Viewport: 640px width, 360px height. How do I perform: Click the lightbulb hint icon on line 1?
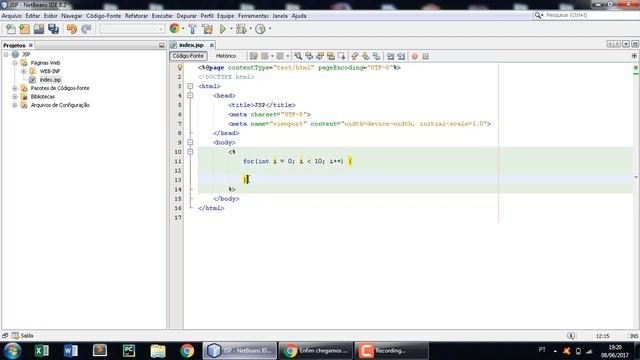180,67
